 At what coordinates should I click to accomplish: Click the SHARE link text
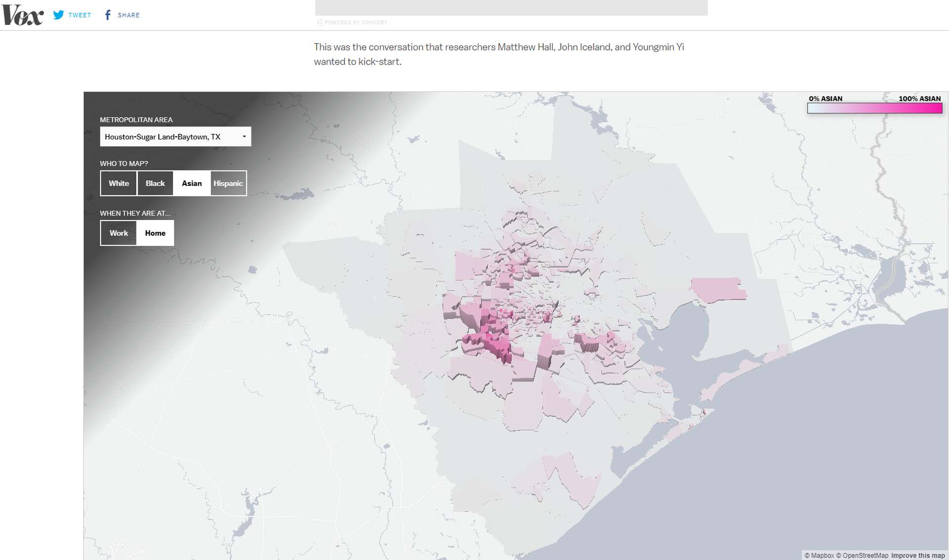[129, 15]
